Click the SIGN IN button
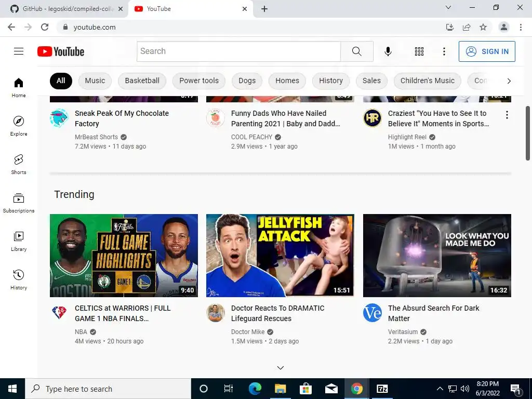This screenshot has height=399, width=532. (487, 51)
